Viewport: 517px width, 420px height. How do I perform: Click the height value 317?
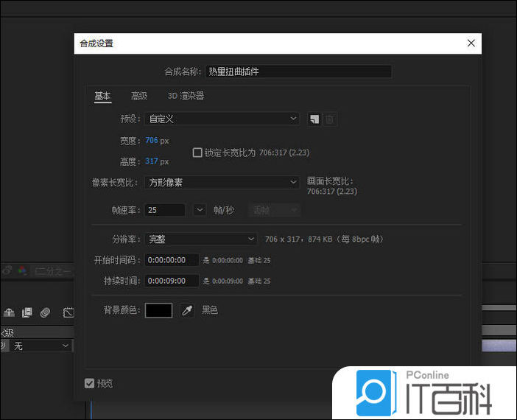(151, 161)
